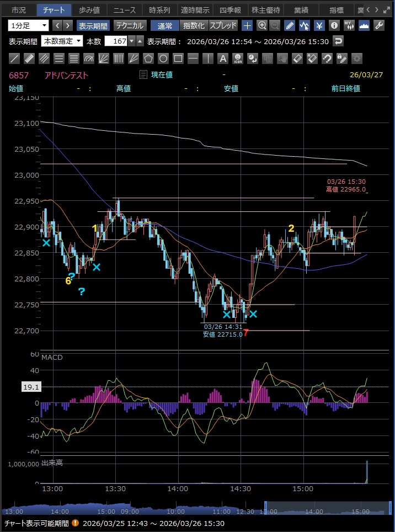This screenshot has height=532, width=395.
Task: Open the 四季報 tab
Action: click(x=230, y=10)
